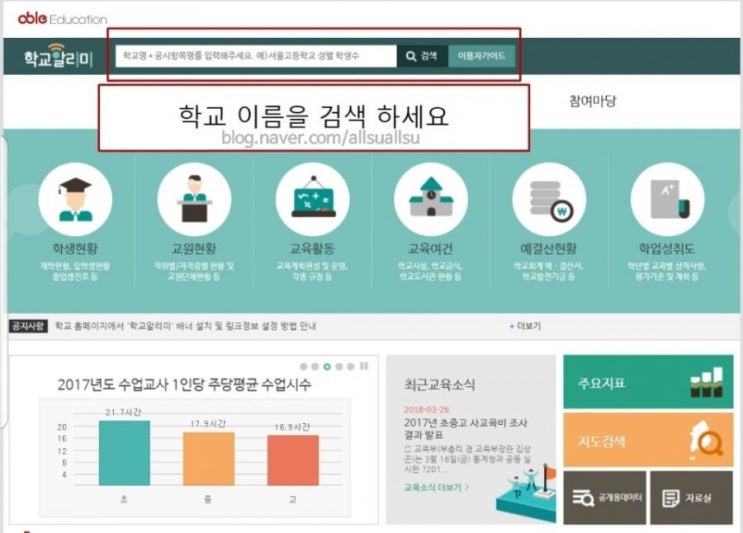Open the 자료실 archive tile
743x533 pixels.
click(692, 497)
